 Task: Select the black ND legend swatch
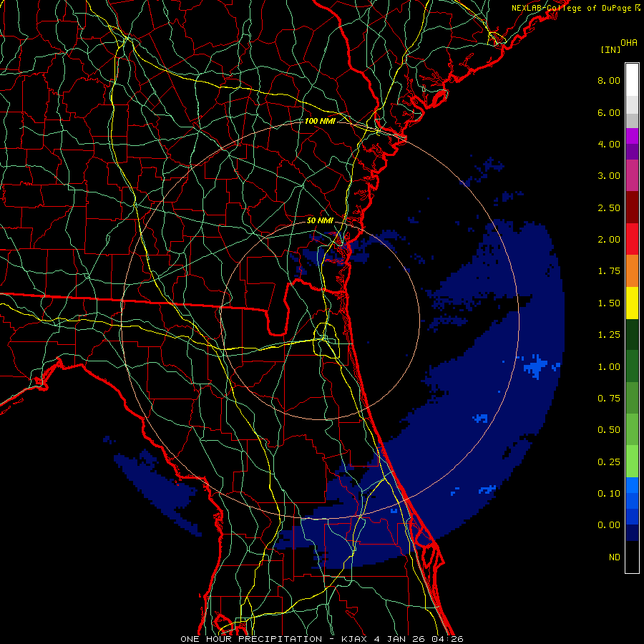tap(632, 557)
